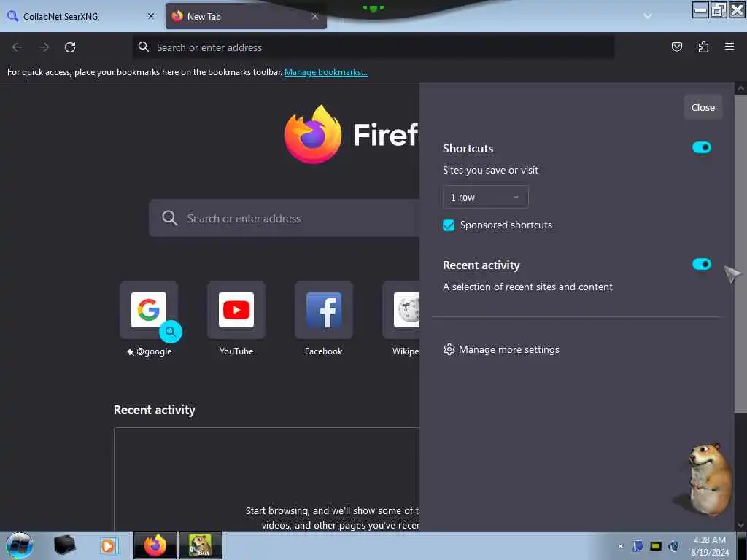Click the Shortcuts heading in the panel
Viewport: 747px width, 560px height.
(468, 149)
